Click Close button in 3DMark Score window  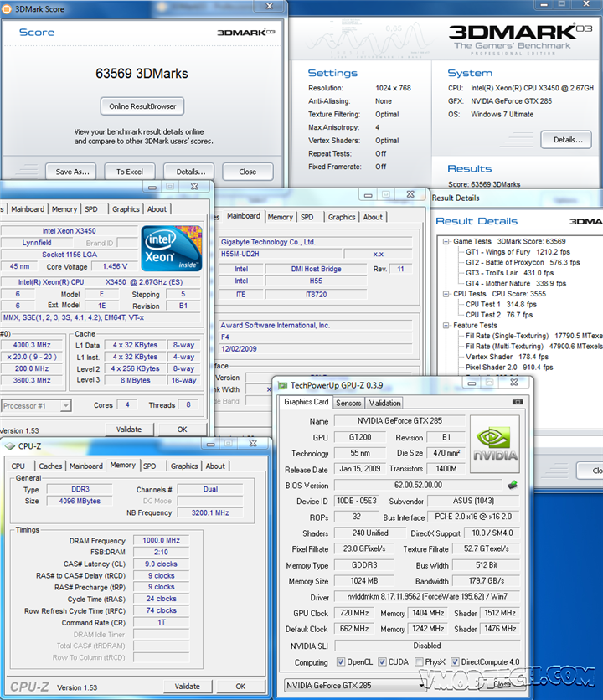[x=247, y=172]
